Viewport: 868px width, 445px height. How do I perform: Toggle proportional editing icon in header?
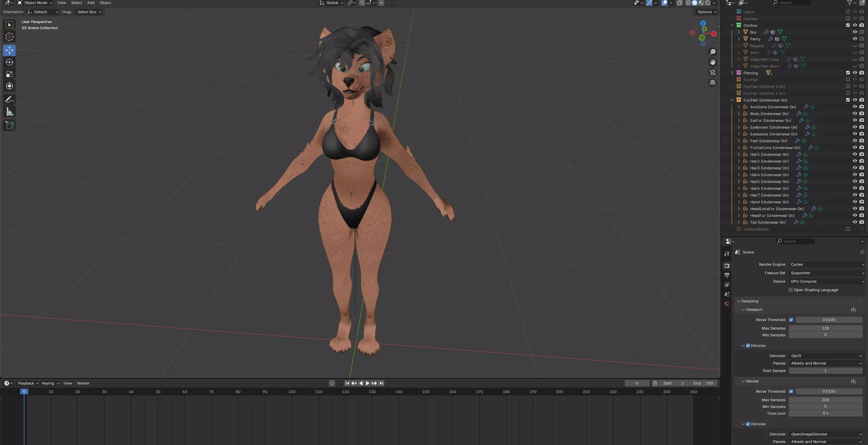point(381,3)
